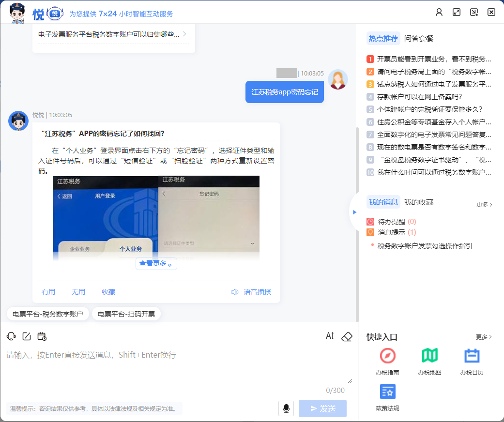Open hot question 9 about 金税盘税务数字证书驱动

(429, 160)
